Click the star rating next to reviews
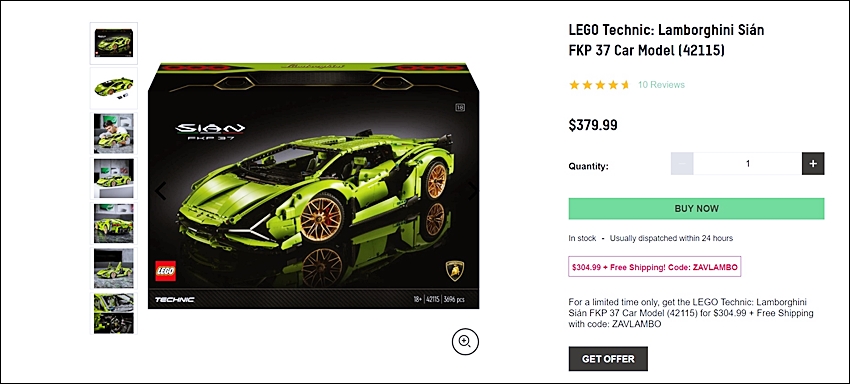This screenshot has width=850, height=384. 600,85
